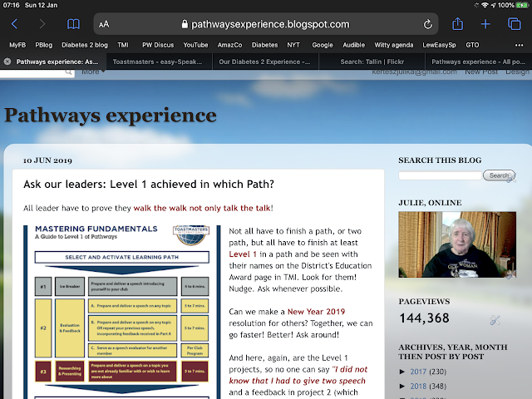Open the Diabetes 2 blog bookmark
Image resolution: width=532 pixels, height=399 pixels.
pos(85,45)
